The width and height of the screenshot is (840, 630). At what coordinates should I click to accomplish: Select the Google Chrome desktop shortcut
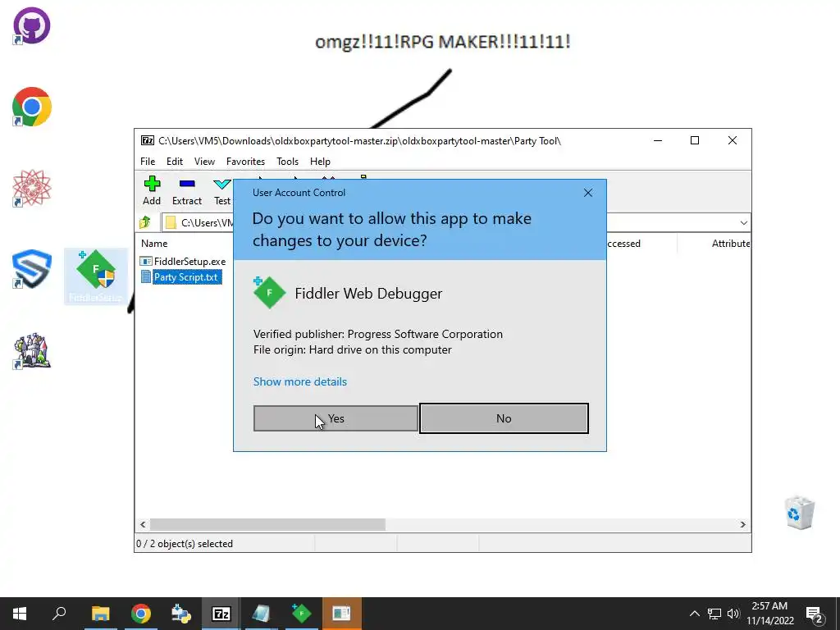tap(32, 107)
